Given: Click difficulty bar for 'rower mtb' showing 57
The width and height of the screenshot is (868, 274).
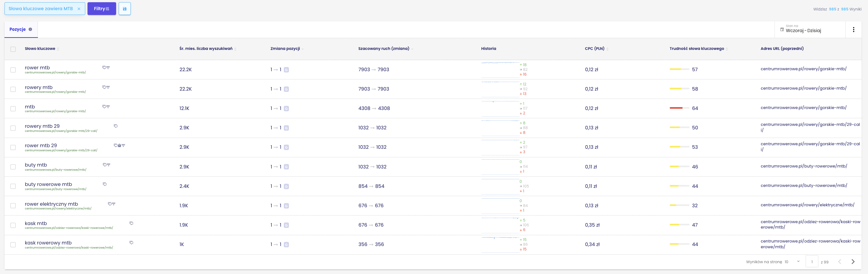Looking at the screenshot, I should (679, 69).
